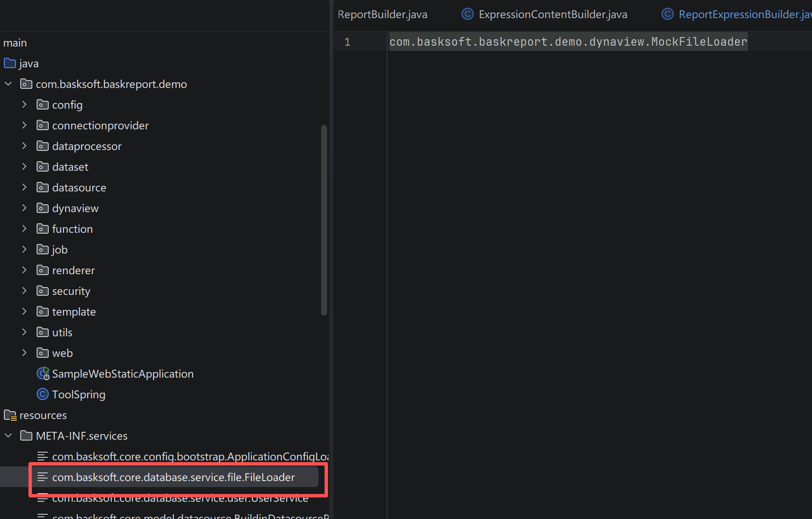The image size is (812, 519).
Task: Open the ReportExpressionBuilder.java tab
Action: [741, 14]
